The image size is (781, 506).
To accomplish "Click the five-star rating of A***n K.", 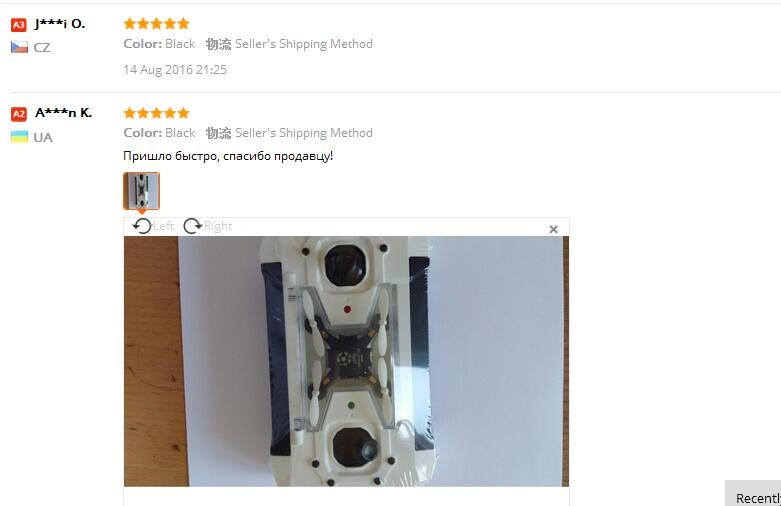I will click(156, 113).
